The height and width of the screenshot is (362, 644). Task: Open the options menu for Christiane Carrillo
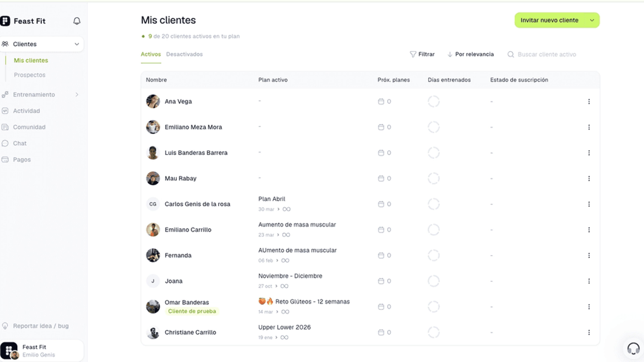589,332
